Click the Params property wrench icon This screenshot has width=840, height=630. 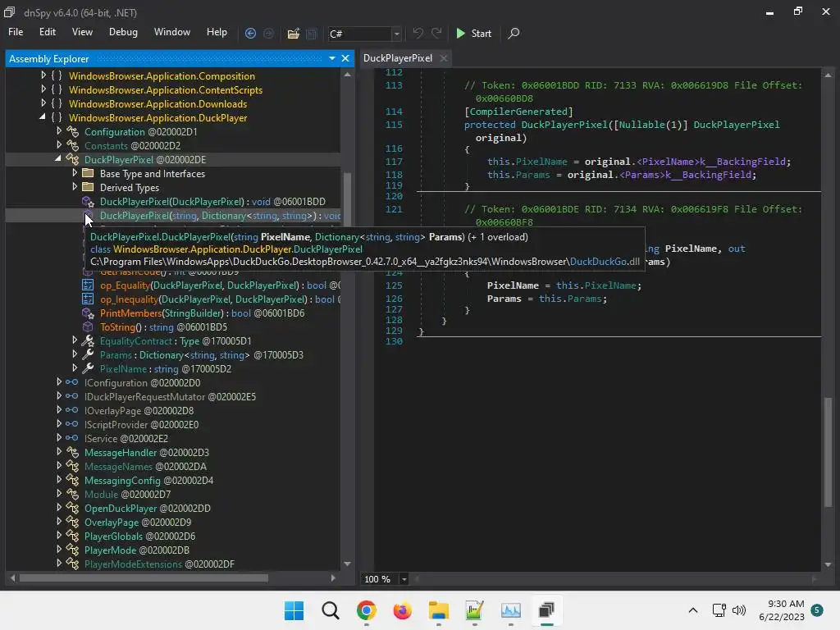[x=88, y=354]
